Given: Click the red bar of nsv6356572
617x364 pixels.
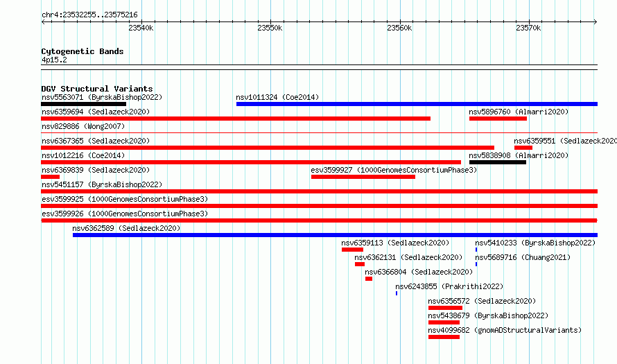Looking at the screenshot, I should click(x=446, y=308).
